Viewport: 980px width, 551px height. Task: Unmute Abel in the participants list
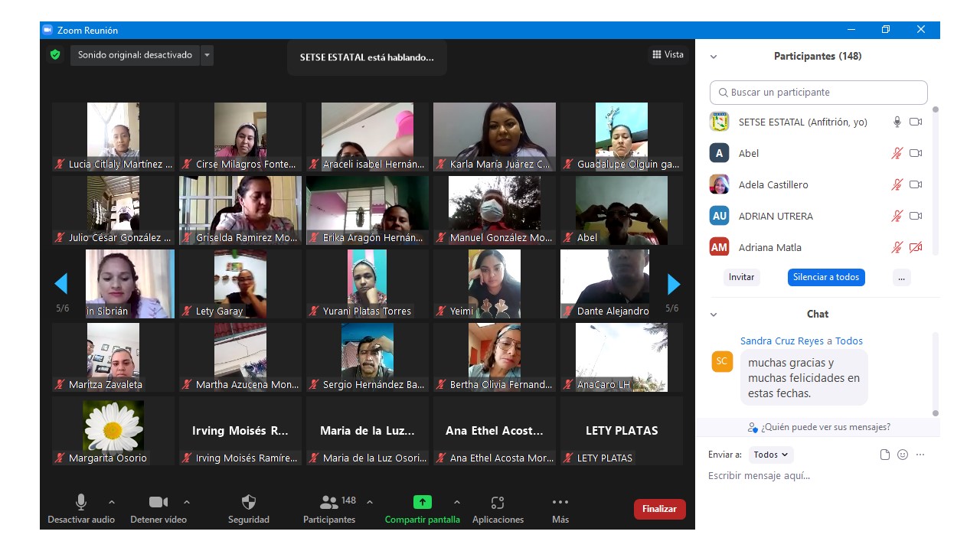897,153
